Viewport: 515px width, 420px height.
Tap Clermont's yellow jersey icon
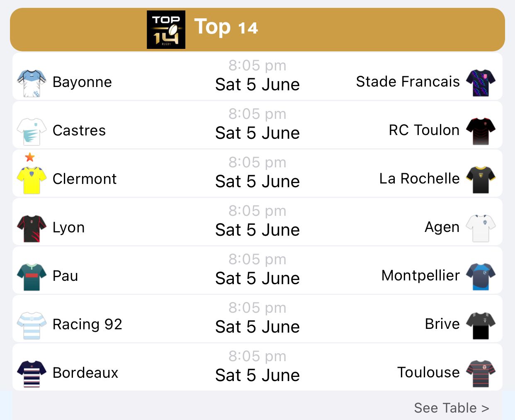(32, 180)
